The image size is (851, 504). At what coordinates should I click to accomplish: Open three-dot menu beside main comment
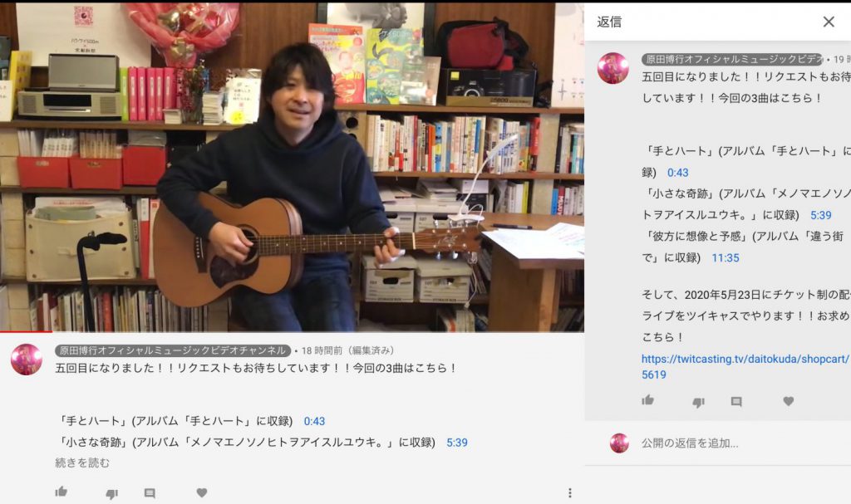coord(569,492)
